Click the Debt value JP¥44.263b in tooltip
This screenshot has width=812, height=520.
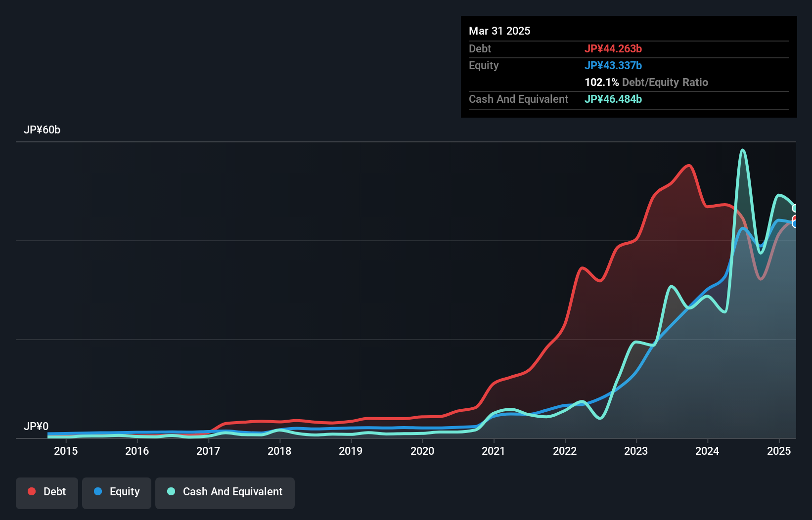pyautogui.click(x=613, y=48)
